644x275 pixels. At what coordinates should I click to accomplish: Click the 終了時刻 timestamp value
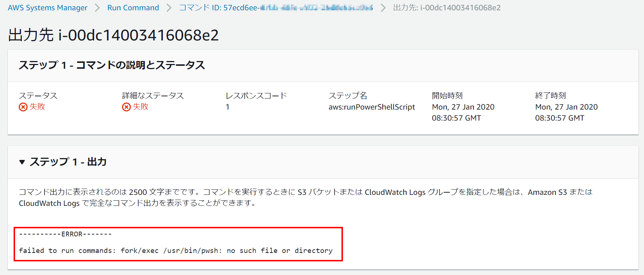(x=566, y=112)
